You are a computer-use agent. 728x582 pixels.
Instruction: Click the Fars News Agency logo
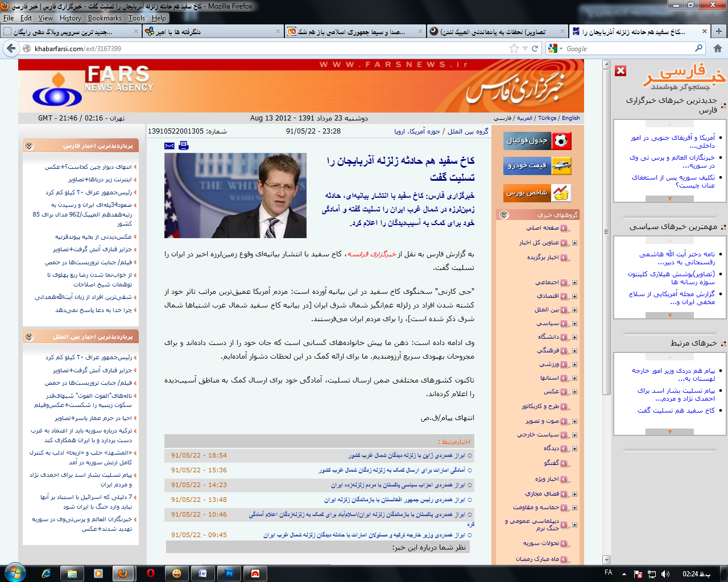[94, 85]
